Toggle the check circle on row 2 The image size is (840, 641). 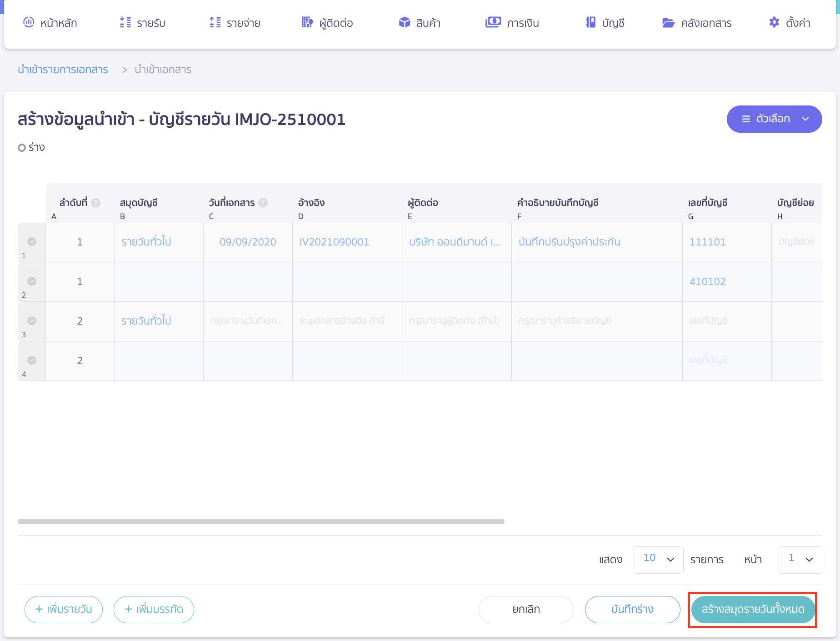click(x=32, y=281)
